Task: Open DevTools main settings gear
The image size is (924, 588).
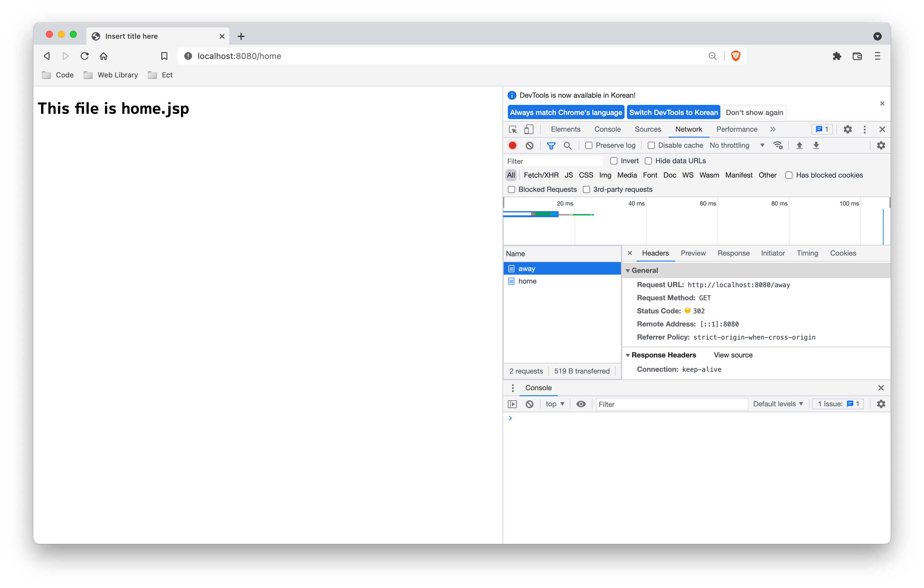Action: tap(847, 130)
